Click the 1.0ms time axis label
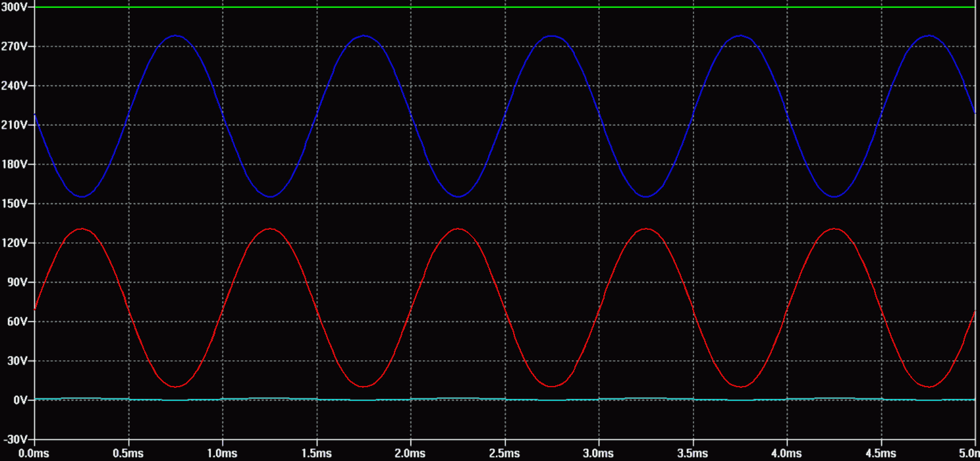980x461 pixels. click(223, 454)
